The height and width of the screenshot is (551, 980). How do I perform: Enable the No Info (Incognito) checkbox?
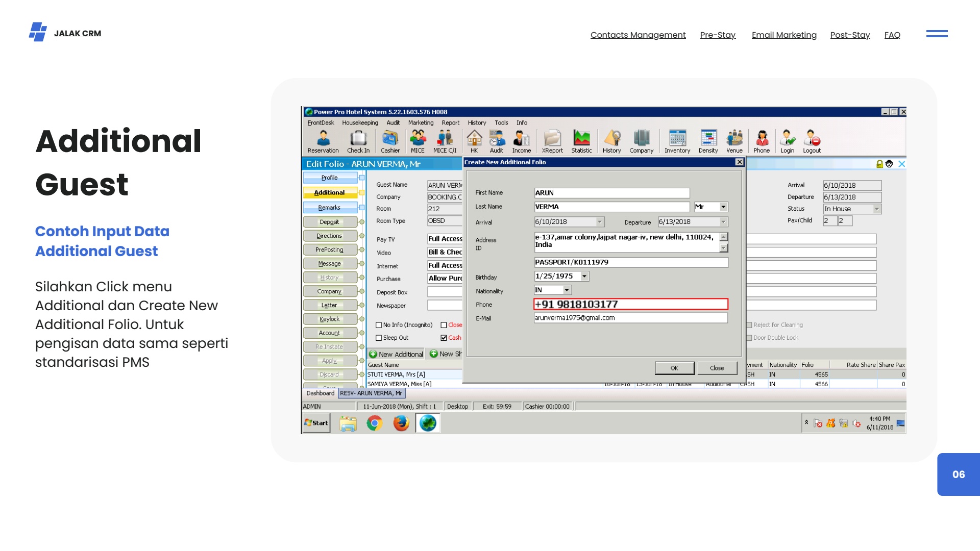pos(379,325)
